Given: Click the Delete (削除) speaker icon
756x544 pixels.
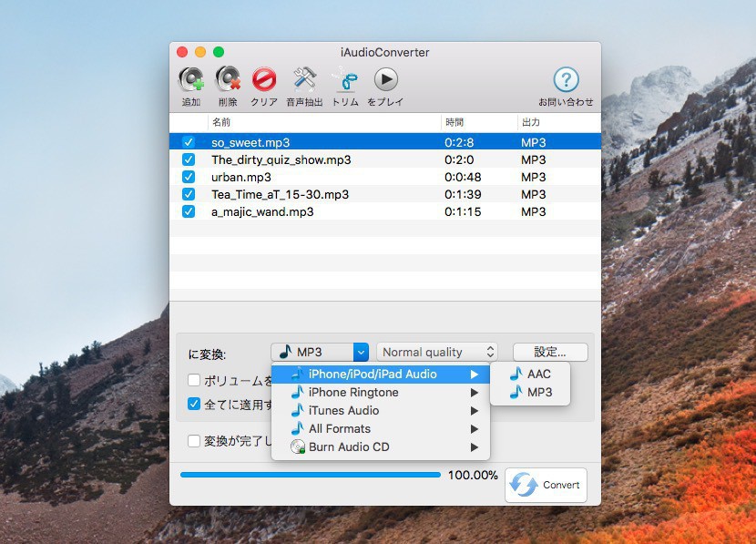Looking at the screenshot, I should (228, 80).
